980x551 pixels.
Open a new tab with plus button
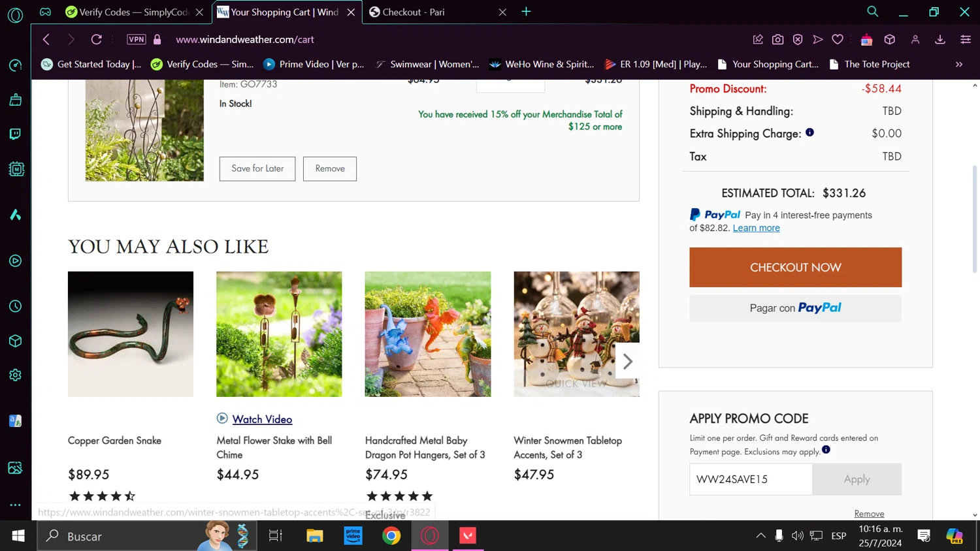(526, 12)
